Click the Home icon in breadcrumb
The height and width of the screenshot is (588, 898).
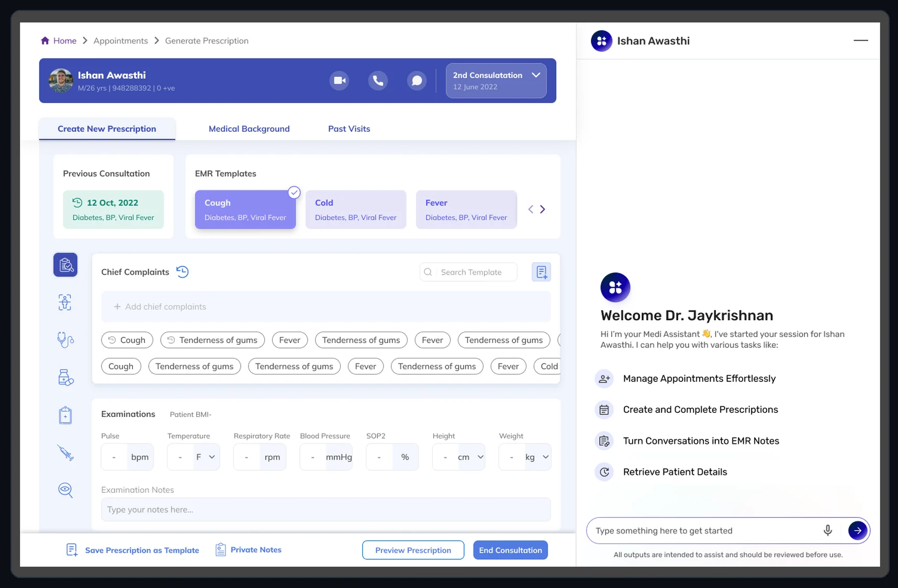tap(45, 41)
